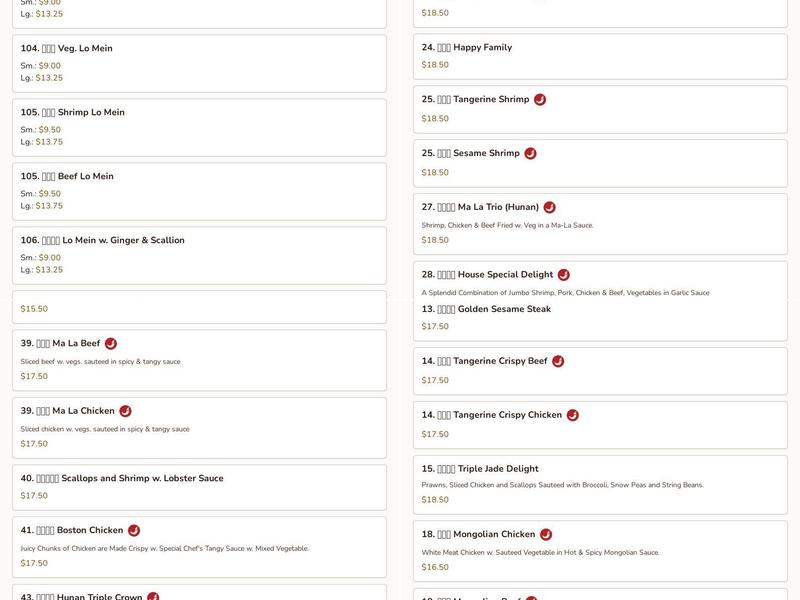
Task: Click the spicy icon beside Tangerine Crispy Chicken
Action: (572, 415)
